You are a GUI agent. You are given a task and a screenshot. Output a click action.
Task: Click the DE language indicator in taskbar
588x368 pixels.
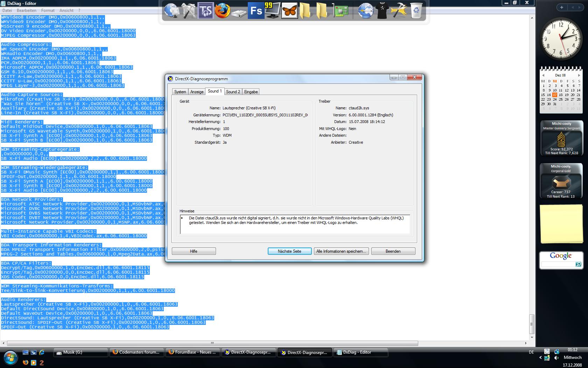point(531,352)
